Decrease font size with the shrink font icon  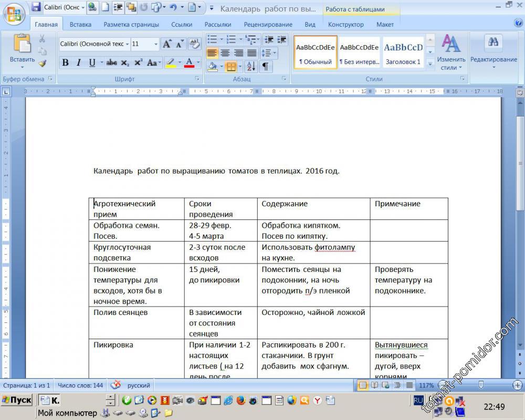click(180, 44)
